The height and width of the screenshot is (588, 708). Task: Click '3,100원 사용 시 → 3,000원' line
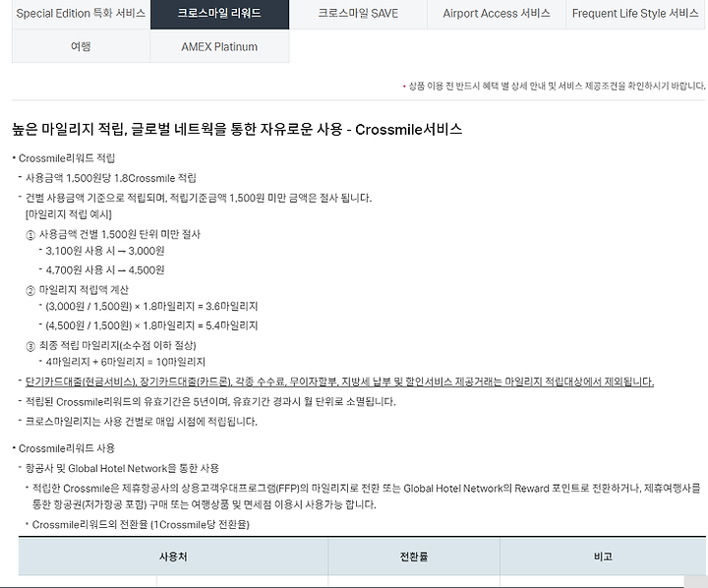(105, 251)
